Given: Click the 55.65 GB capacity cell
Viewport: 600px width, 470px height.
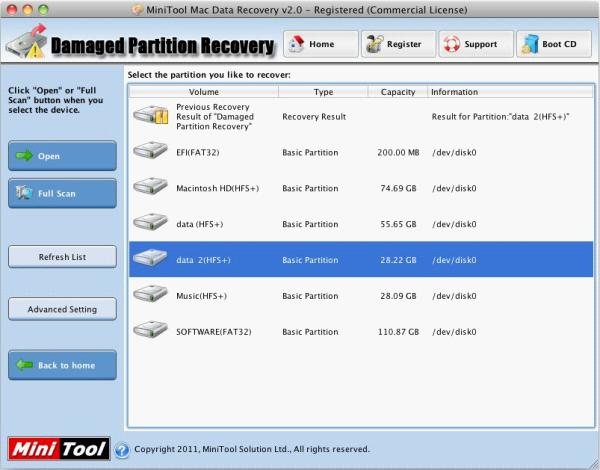Looking at the screenshot, I should [398, 224].
